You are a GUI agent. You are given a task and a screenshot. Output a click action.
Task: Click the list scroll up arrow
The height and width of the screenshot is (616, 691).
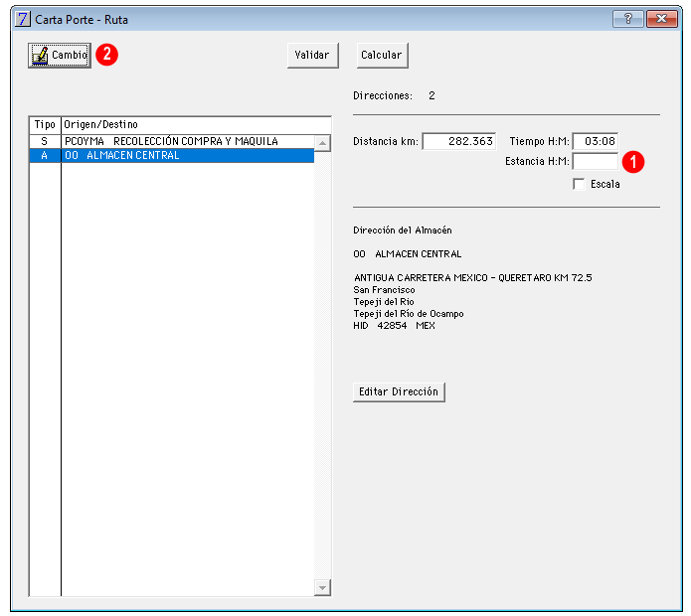322,143
